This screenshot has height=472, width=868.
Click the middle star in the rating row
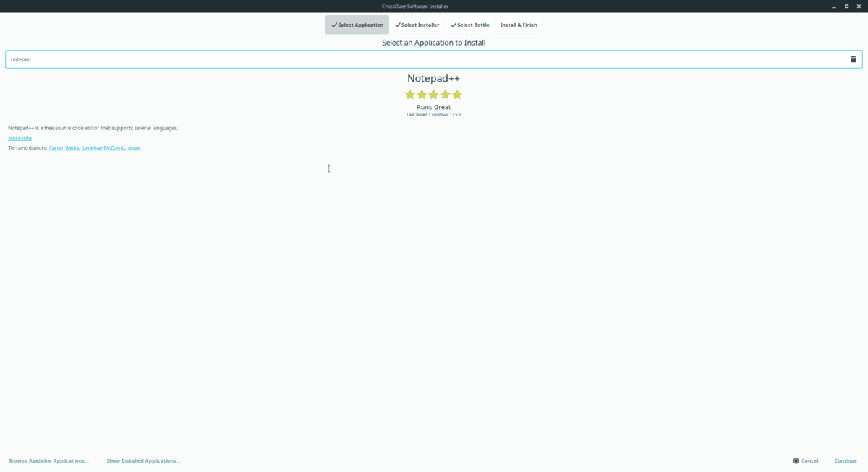tap(433, 94)
